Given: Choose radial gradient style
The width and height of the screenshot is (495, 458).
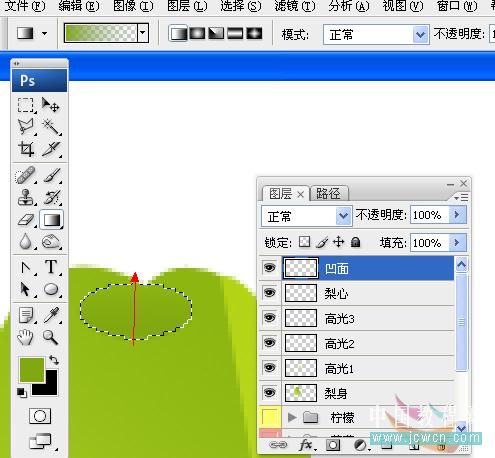Looking at the screenshot, I should pyautogui.click(x=197, y=34).
